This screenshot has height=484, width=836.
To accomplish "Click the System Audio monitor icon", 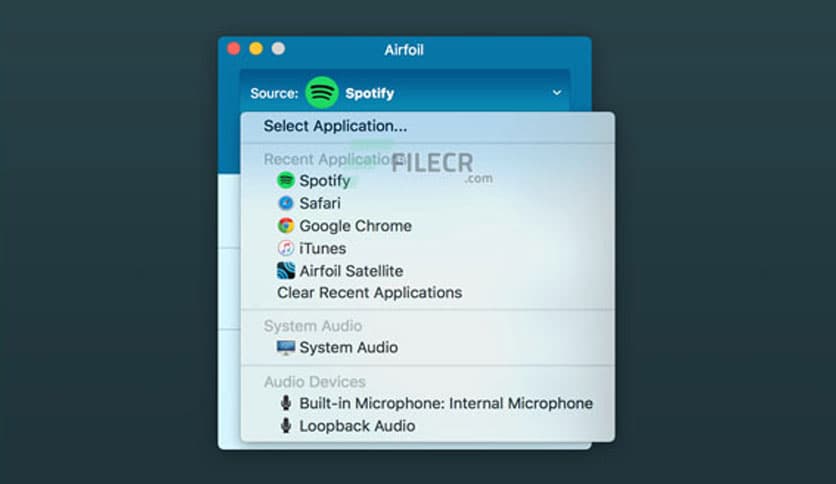I will [286, 348].
